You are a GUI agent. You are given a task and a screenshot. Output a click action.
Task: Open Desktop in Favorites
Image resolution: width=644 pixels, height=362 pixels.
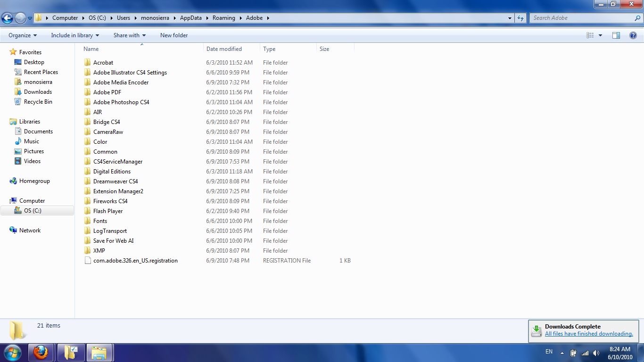(34, 62)
